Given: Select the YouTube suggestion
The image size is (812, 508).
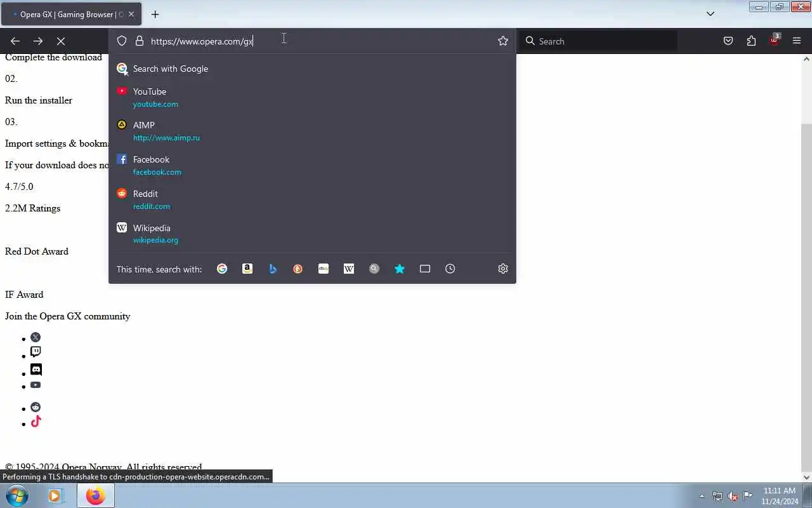Looking at the screenshot, I should pyautogui.click(x=312, y=97).
